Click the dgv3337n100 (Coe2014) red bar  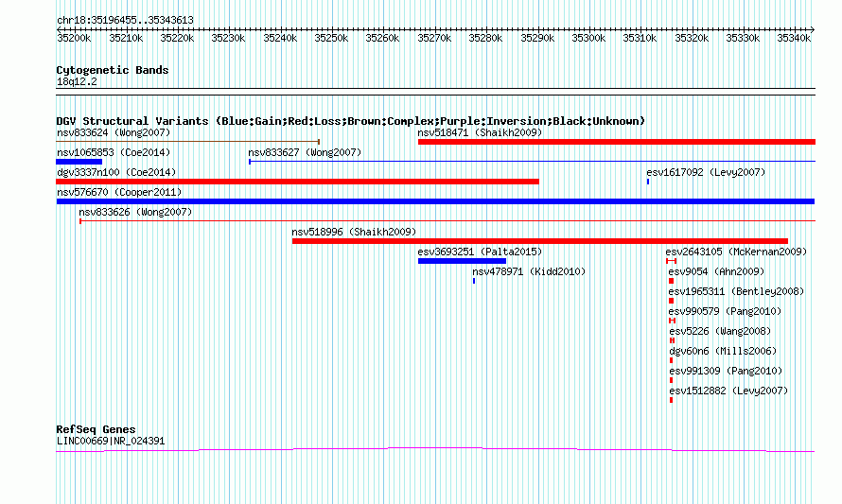click(x=297, y=182)
